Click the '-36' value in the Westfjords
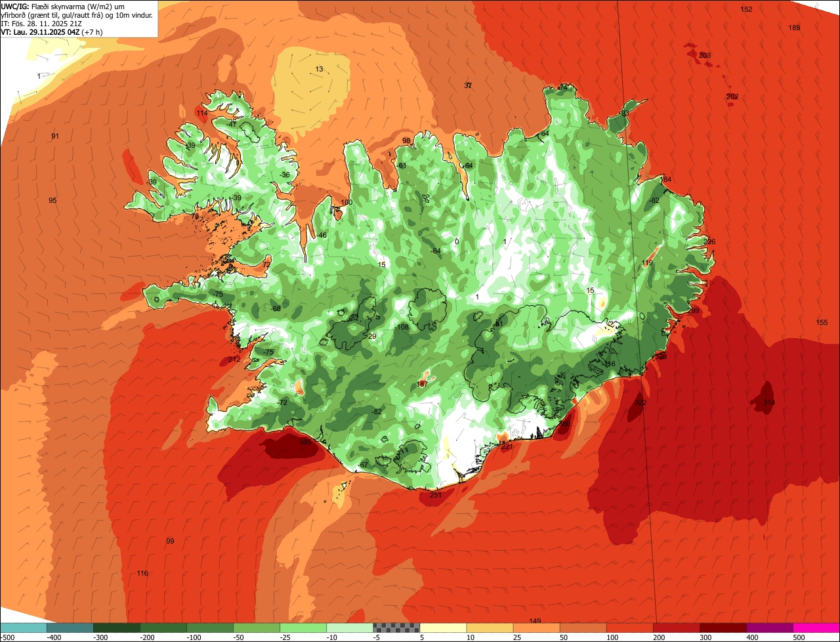The width and height of the screenshot is (840, 642). 284,175
